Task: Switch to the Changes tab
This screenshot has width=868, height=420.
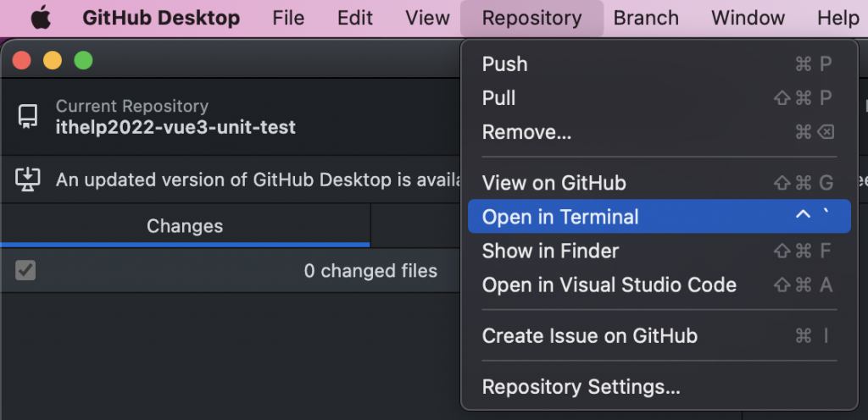Action: 185,226
